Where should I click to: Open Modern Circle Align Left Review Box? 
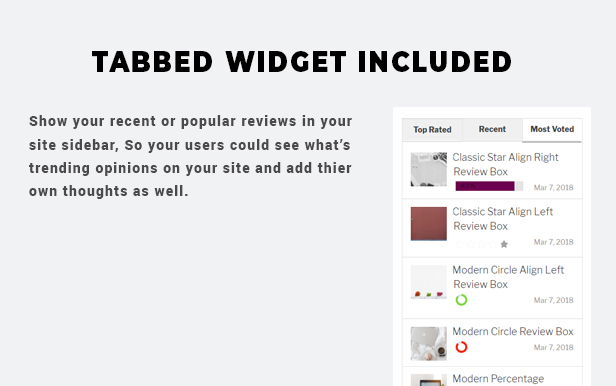tap(508, 277)
